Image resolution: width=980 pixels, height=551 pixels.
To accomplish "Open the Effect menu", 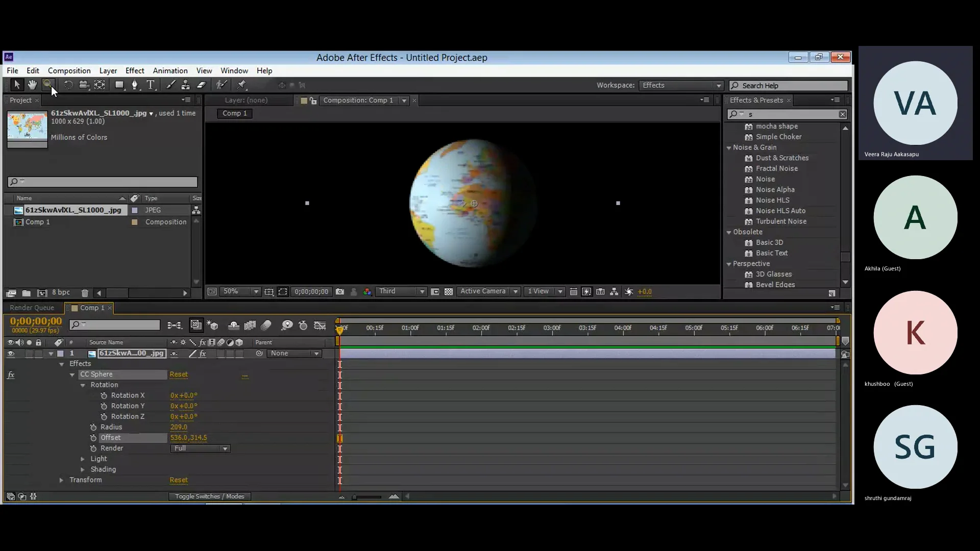I will tap(135, 71).
